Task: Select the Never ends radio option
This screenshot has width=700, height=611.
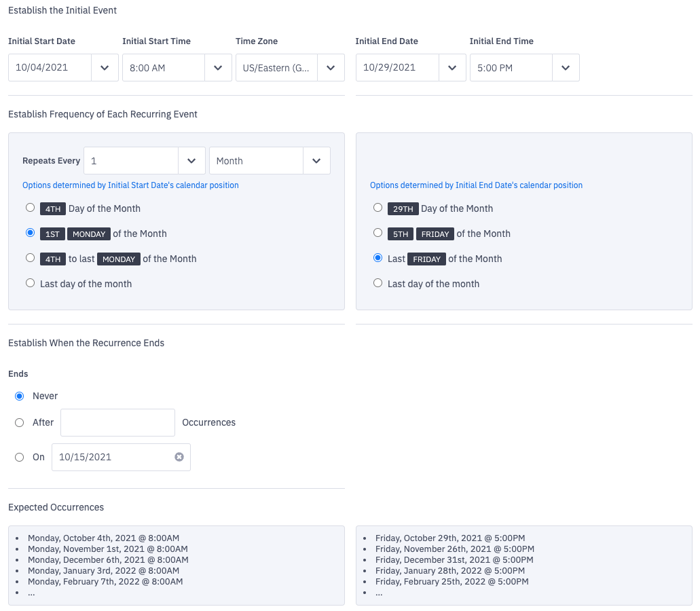Action: (x=20, y=396)
